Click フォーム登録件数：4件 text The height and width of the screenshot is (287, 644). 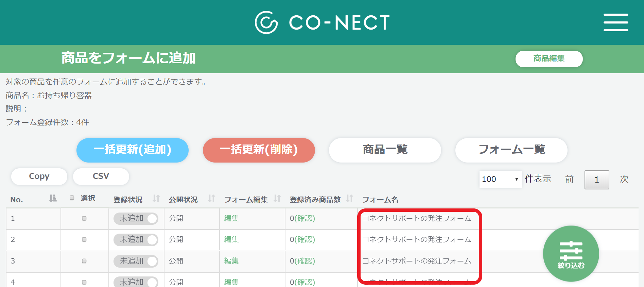click(x=47, y=122)
